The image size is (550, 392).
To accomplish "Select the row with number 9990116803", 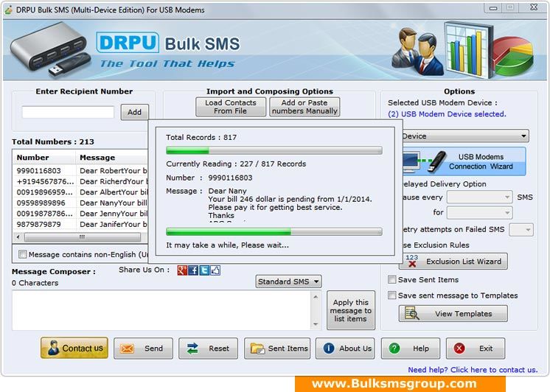I will click(x=80, y=171).
